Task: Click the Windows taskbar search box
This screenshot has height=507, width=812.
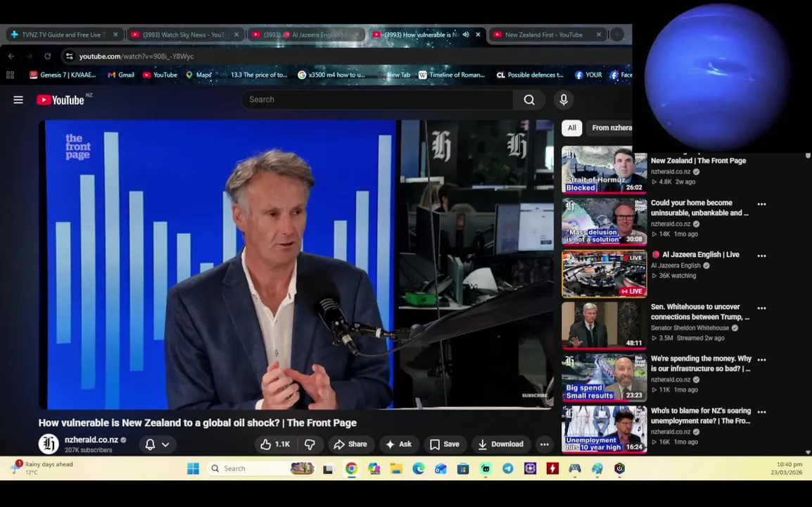Action: pyautogui.click(x=260, y=469)
